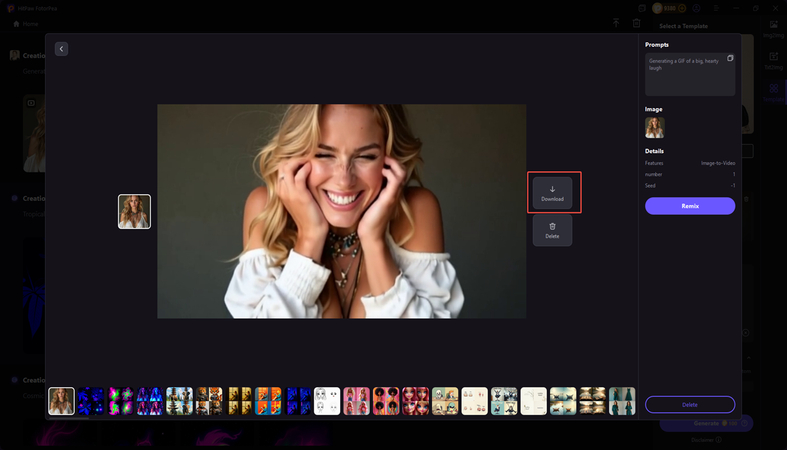Click the prompt text box about hearty laugh
The width and height of the screenshot is (787, 450).
690,74
